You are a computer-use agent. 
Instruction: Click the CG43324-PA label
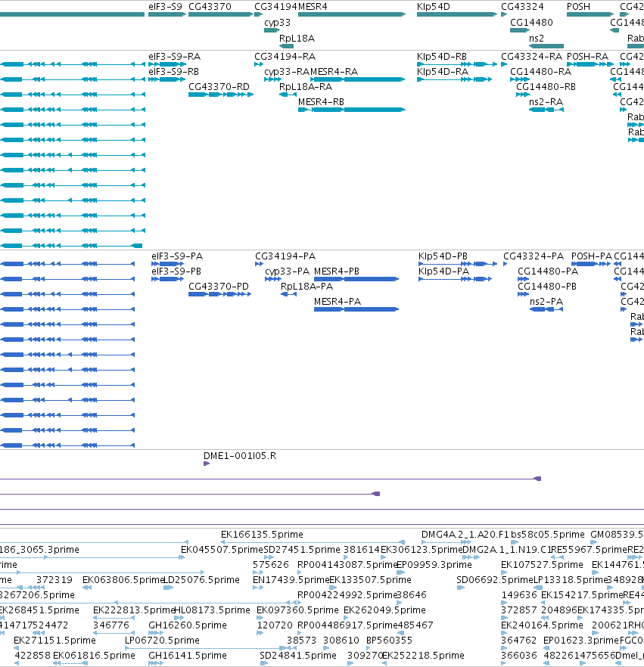(x=534, y=256)
